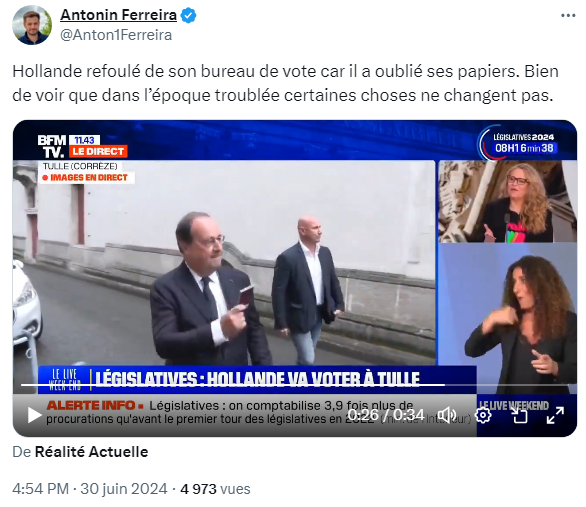This screenshot has width=586, height=507.
Task: Open Antonin Ferreira's profile avatar
Action: click(32, 25)
